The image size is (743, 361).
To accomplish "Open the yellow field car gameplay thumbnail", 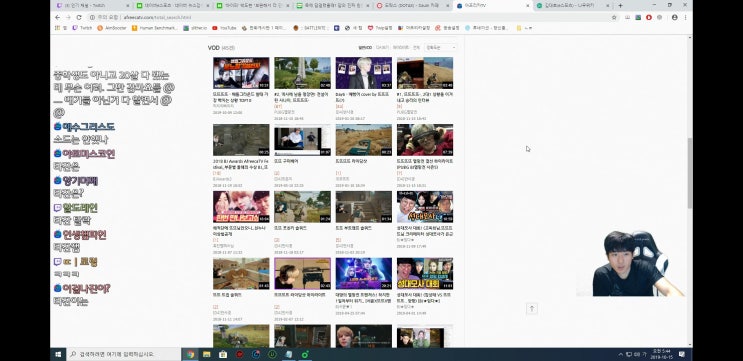I will (x=363, y=140).
